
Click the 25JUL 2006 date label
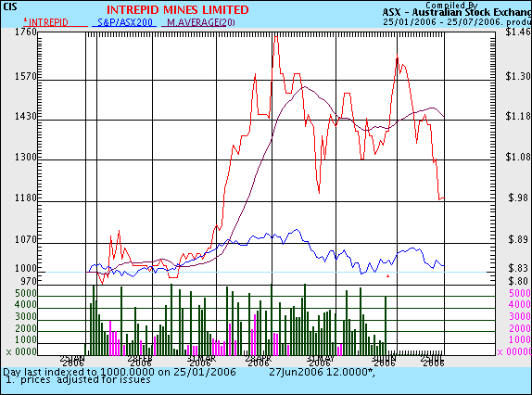(432, 361)
